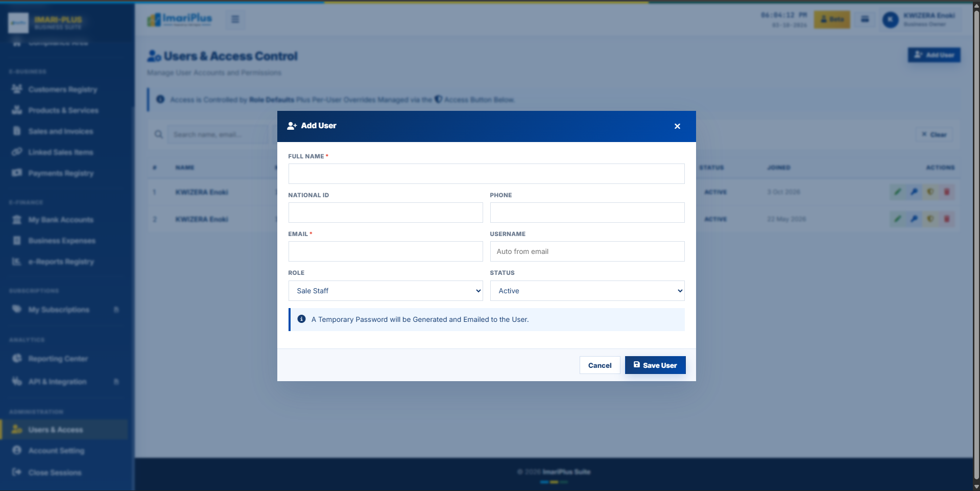Click Close Sessions in sidebar
The height and width of the screenshot is (491, 980).
64,473
